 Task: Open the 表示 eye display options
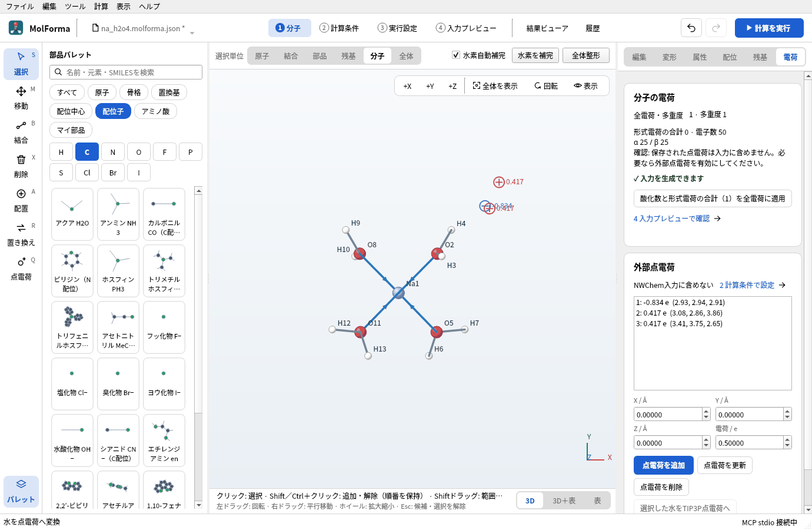586,86
